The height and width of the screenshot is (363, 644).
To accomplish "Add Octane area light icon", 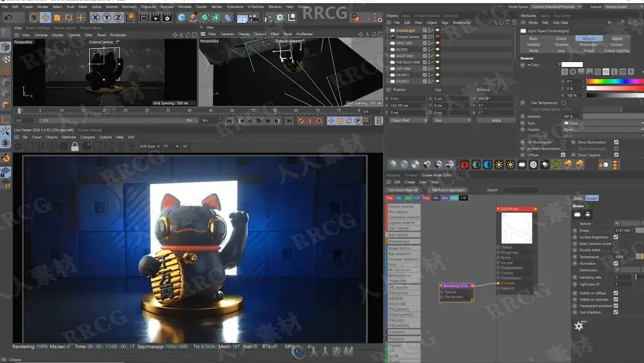I will 522,164.
